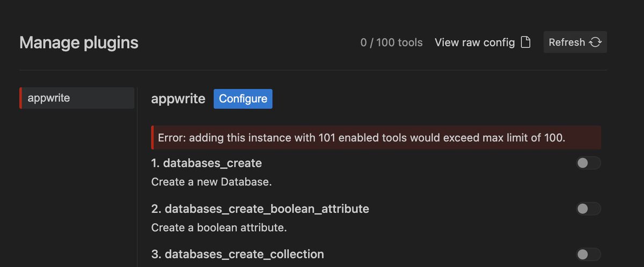Image resolution: width=644 pixels, height=267 pixels.
Task: Click the 0 / 100 tools counter
Action: (x=392, y=42)
